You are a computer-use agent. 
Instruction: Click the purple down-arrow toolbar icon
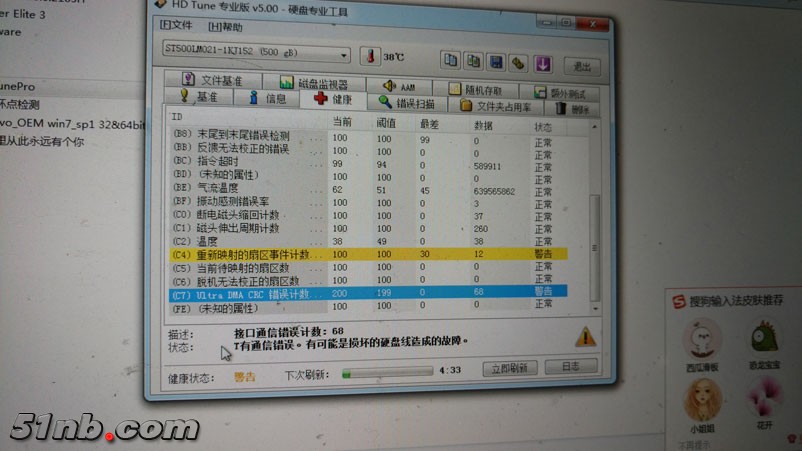pos(542,63)
